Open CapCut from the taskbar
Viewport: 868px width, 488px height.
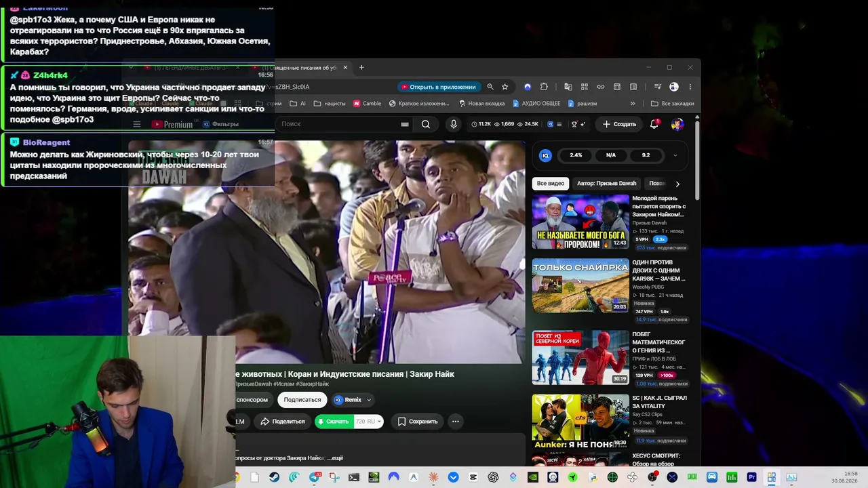coord(473,477)
